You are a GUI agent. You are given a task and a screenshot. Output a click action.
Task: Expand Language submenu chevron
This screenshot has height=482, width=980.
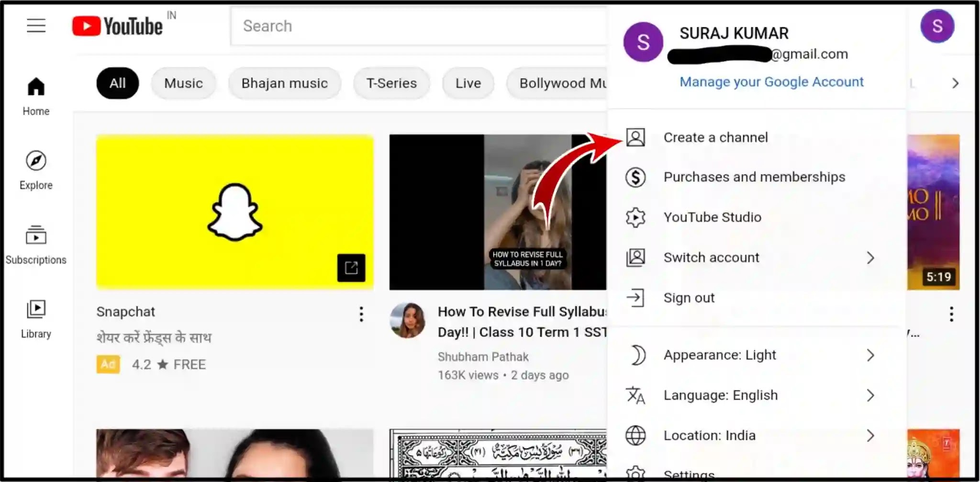coord(870,395)
